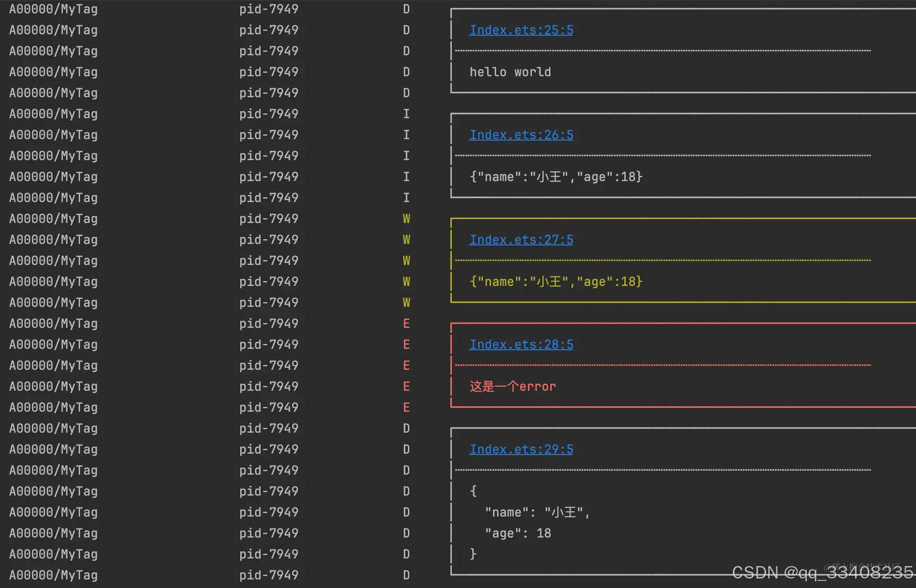Open the Index.ets:25:5 source link
Screen dimensions: 916x588
coord(521,30)
